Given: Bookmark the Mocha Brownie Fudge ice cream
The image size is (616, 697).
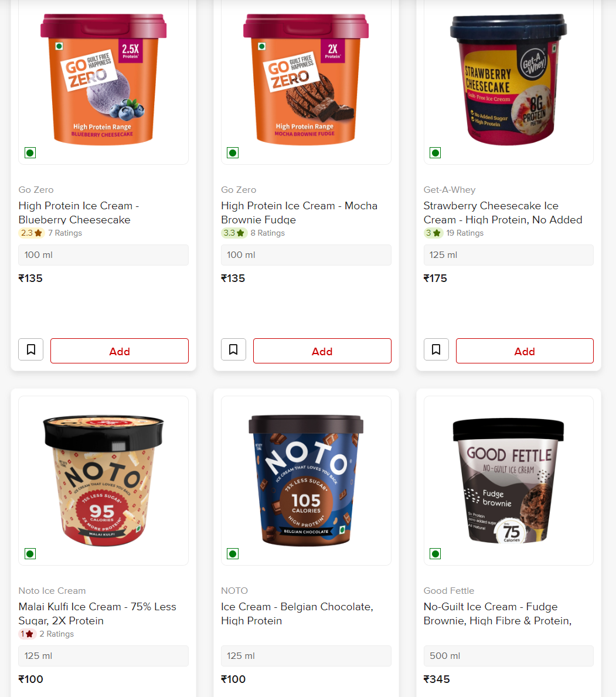Looking at the screenshot, I should 233,349.
